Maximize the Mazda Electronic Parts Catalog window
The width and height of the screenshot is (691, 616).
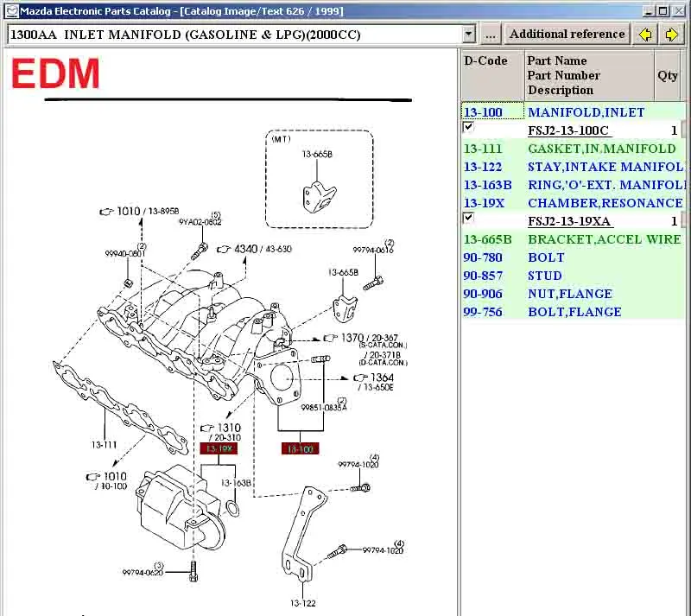[662, 11]
